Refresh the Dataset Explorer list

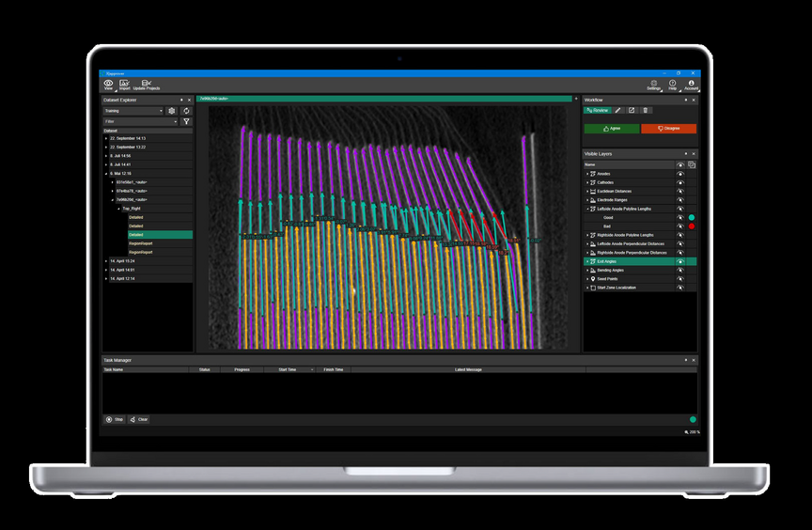[x=186, y=111]
